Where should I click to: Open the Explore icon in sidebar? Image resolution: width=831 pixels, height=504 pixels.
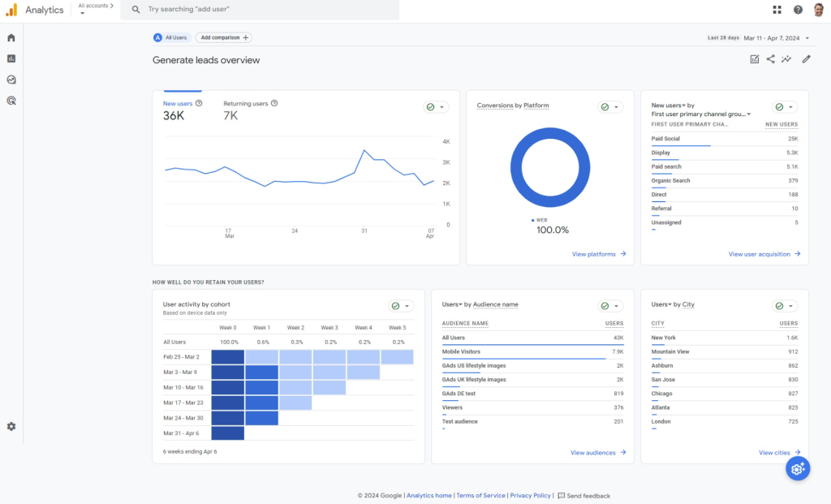pos(11,80)
